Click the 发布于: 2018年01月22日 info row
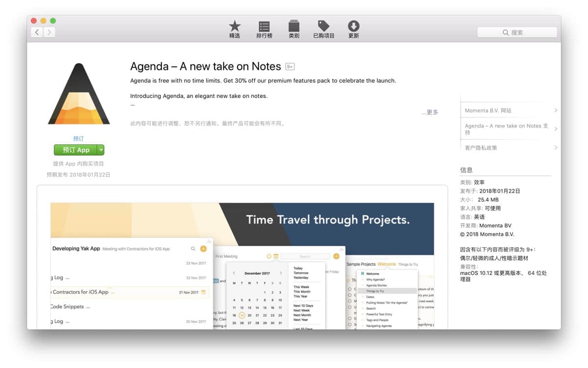The width and height of the screenshot is (588, 368). tap(490, 191)
